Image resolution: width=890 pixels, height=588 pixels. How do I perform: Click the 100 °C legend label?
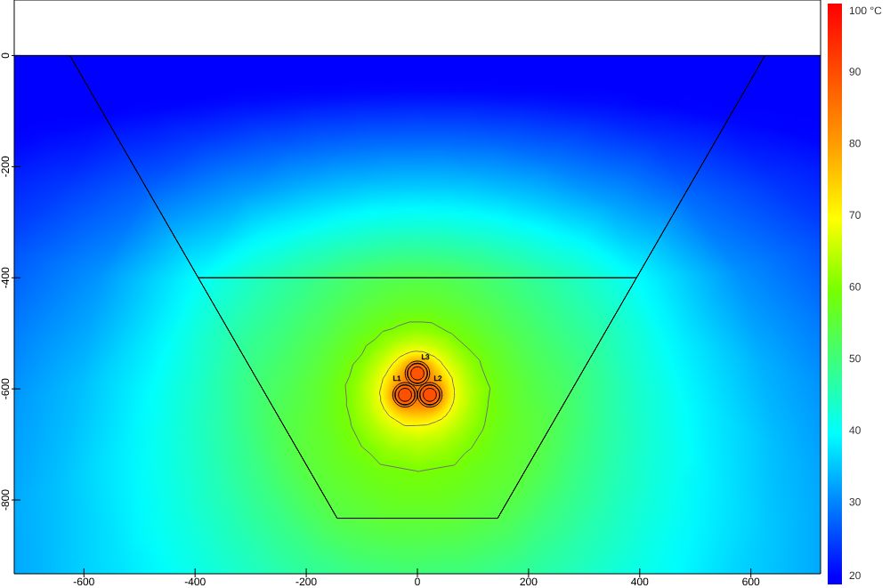coord(864,11)
